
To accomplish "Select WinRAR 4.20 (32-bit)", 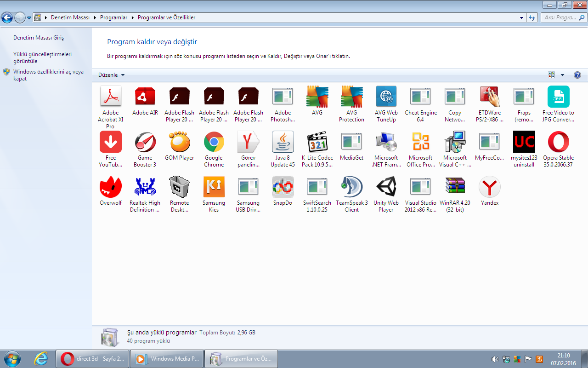I will tap(455, 194).
